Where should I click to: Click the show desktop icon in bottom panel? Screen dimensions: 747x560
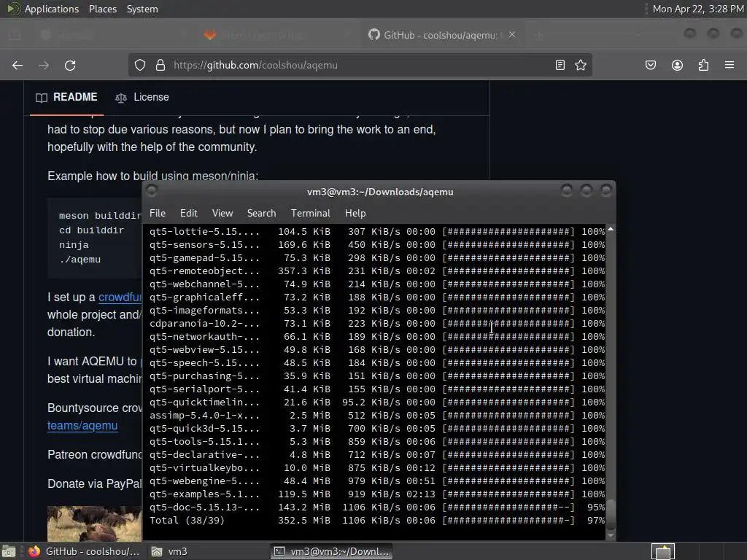point(9,551)
